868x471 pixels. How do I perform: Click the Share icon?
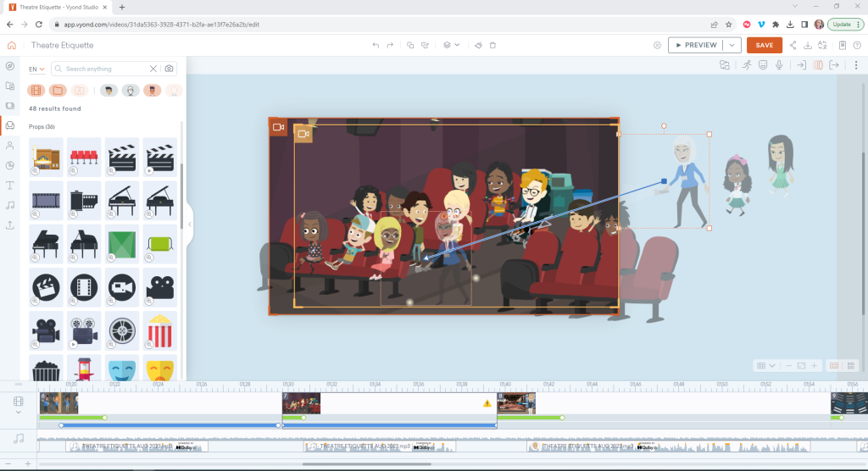tap(793, 45)
